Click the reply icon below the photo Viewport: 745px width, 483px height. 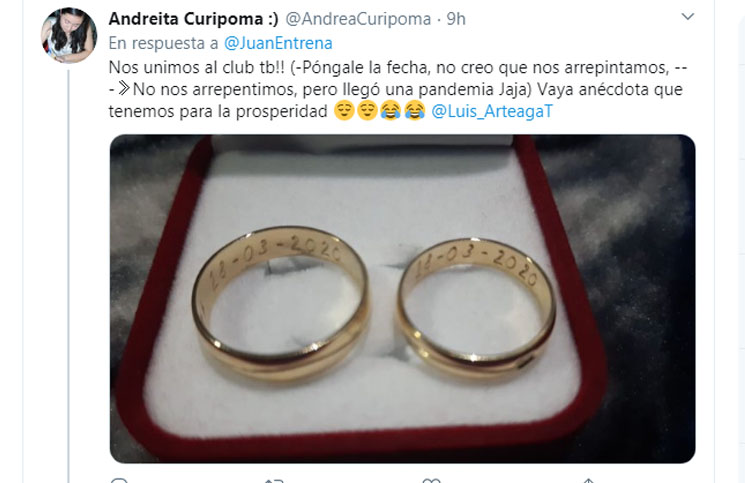tap(118, 481)
